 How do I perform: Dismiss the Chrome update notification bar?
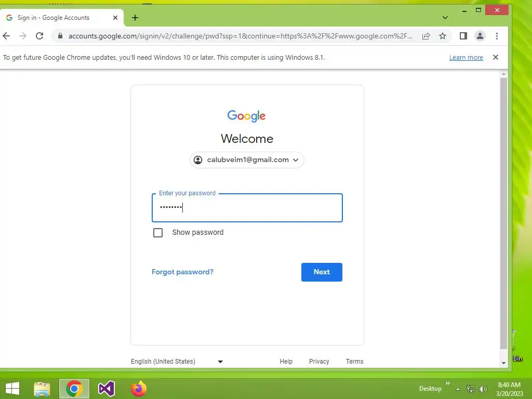(495, 57)
